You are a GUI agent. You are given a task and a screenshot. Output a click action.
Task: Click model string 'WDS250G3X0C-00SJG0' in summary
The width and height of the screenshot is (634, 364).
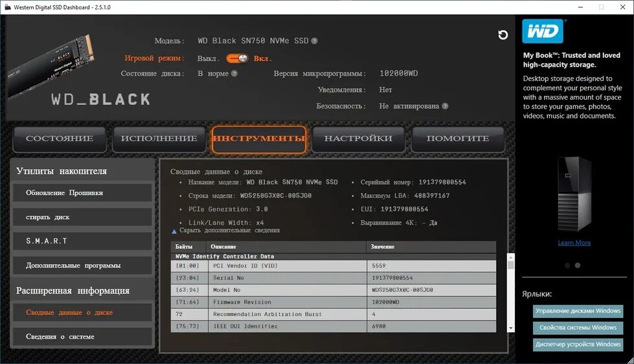click(x=276, y=196)
